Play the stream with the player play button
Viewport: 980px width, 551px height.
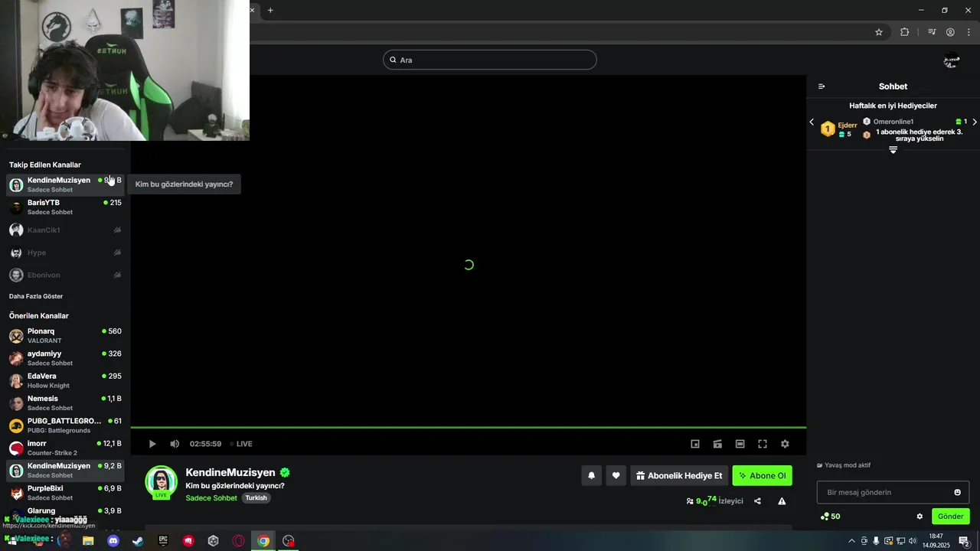coord(152,444)
